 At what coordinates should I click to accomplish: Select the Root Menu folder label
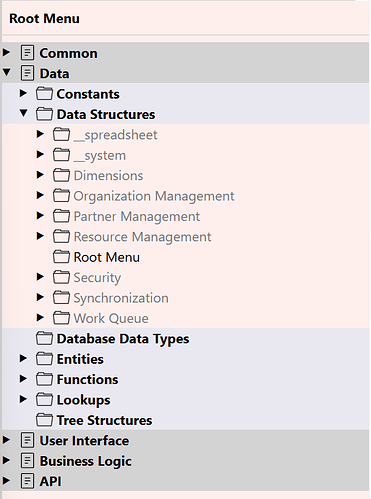click(x=107, y=257)
